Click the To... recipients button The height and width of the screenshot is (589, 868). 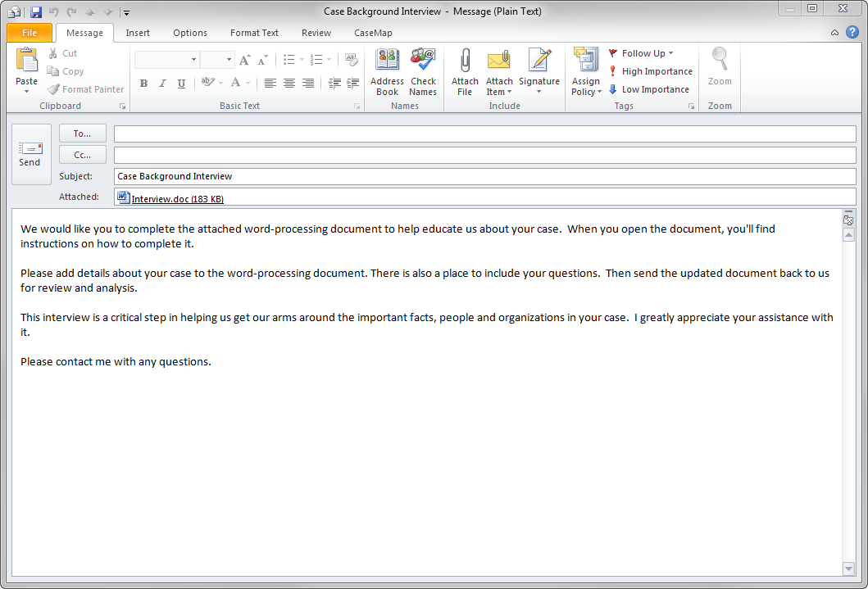[83, 134]
